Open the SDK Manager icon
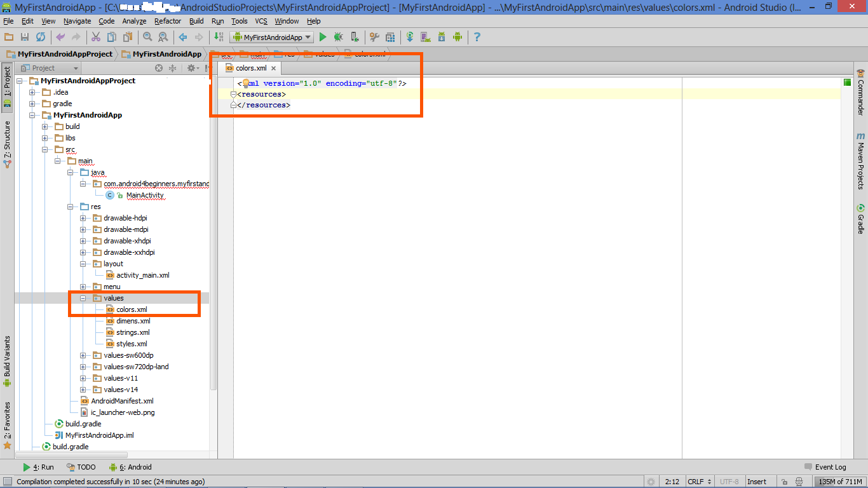The width and height of the screenshot is (868, 488). point(442,37)
